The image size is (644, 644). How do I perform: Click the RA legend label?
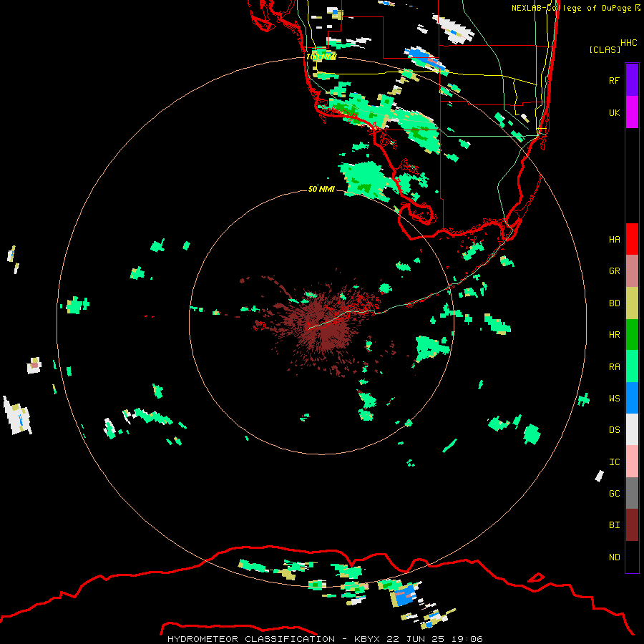coord(614,367)
